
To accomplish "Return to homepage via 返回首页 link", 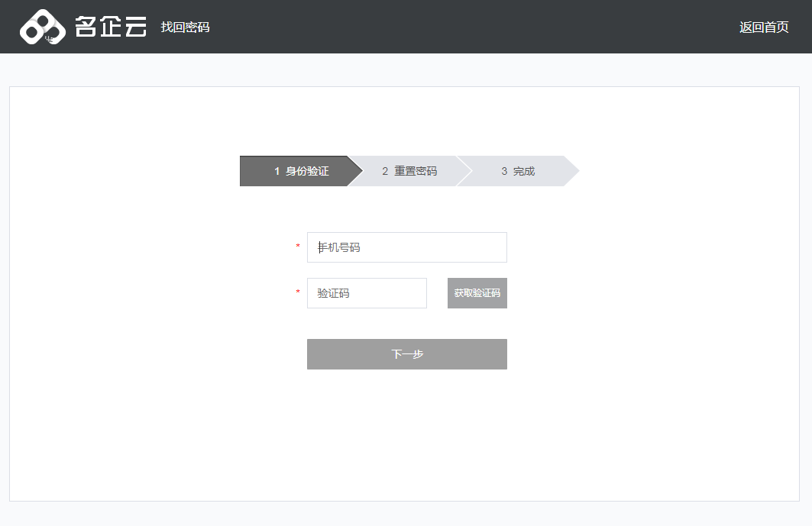I will (764, 27).
